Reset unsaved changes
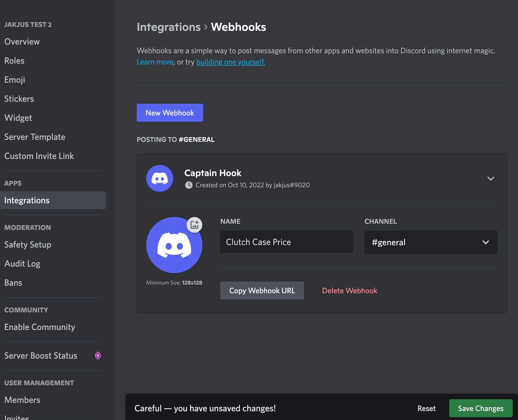518x420 pixels. [x=426, y=408]
